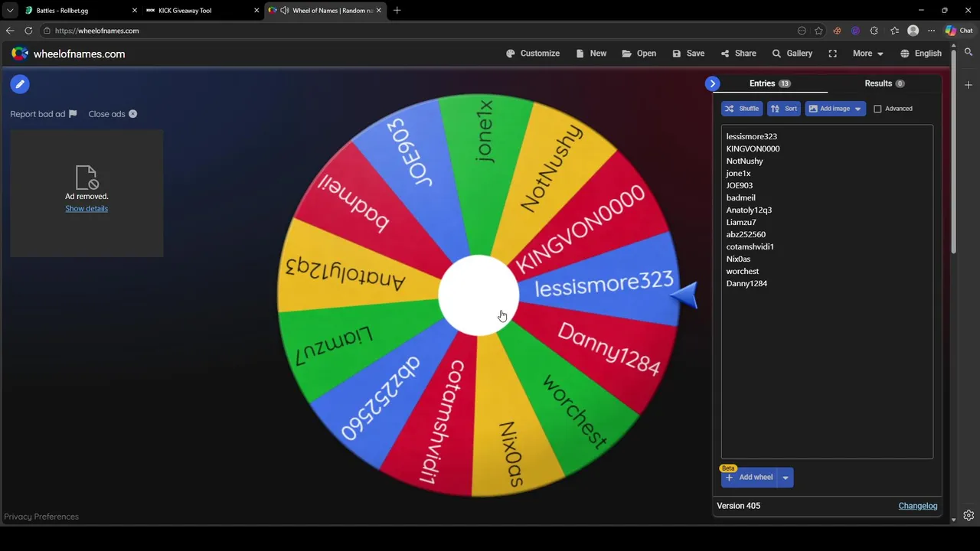980x551 pixels.
Task: Click the Danny1284 entry in the list
Action: tap(747, 283)
